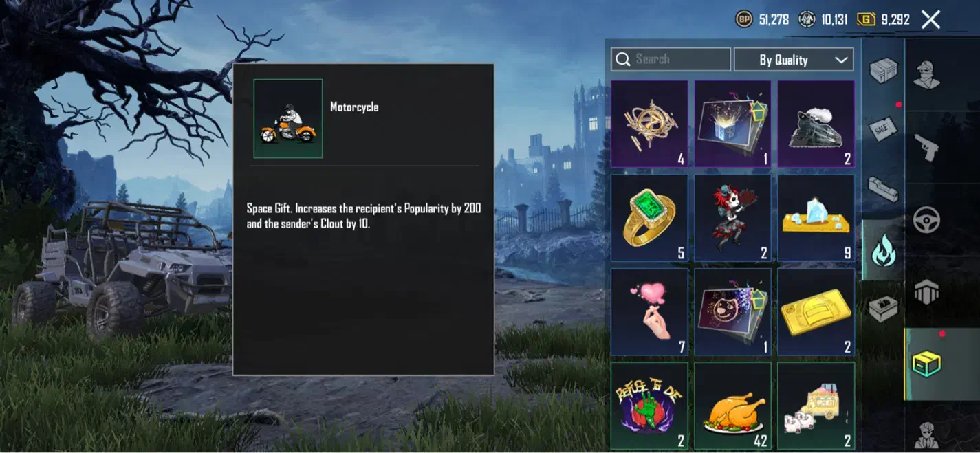This screenshot has width=980, height=453.
Task: Select the black steam train item
Action: point(816,124)
